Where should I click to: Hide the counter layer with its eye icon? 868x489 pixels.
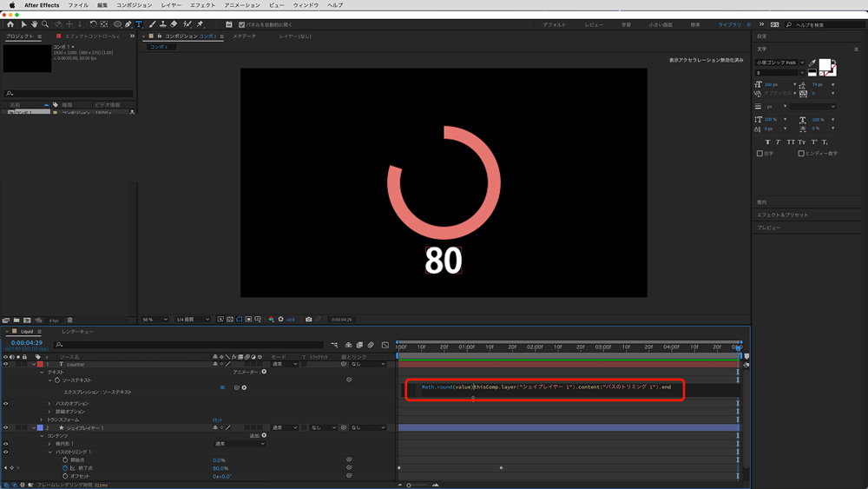tap(6, 364)
